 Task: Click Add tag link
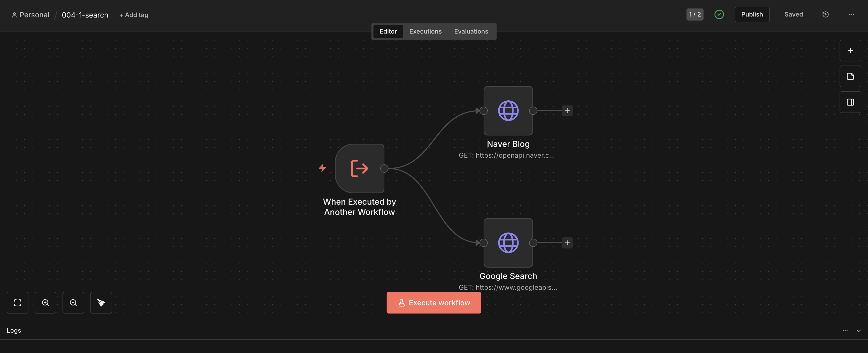click(134, 15)
